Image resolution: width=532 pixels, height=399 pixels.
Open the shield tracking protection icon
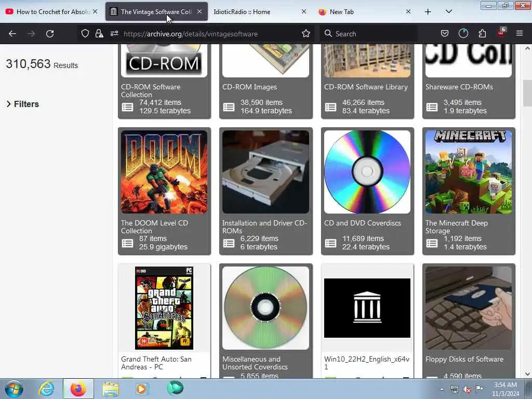point(85,33)
